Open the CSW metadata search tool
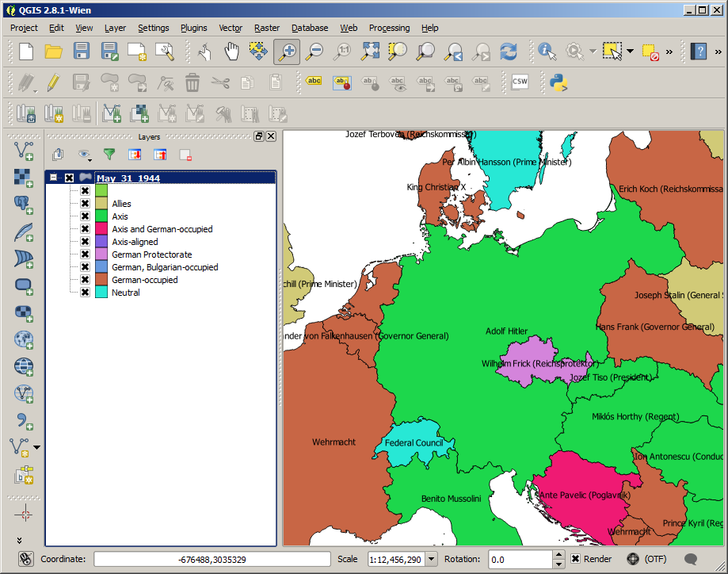 pyautogui.click(x=520, y=82)
